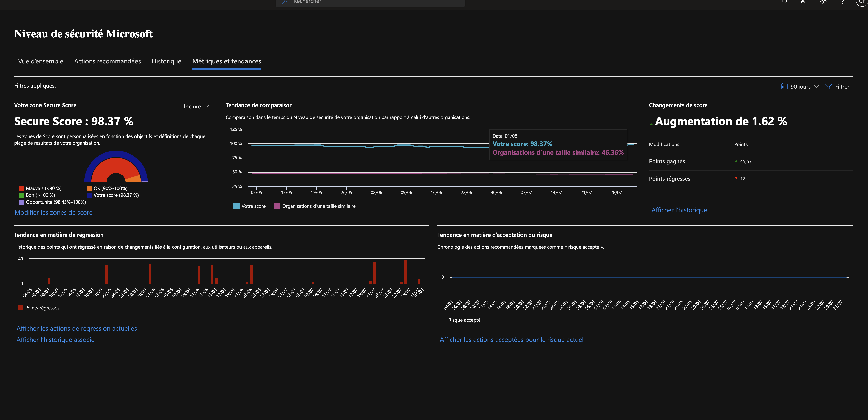Screen dimensions: 868x420
Task: Open Afficher l'historique link
Action: (x=679, y=210)
